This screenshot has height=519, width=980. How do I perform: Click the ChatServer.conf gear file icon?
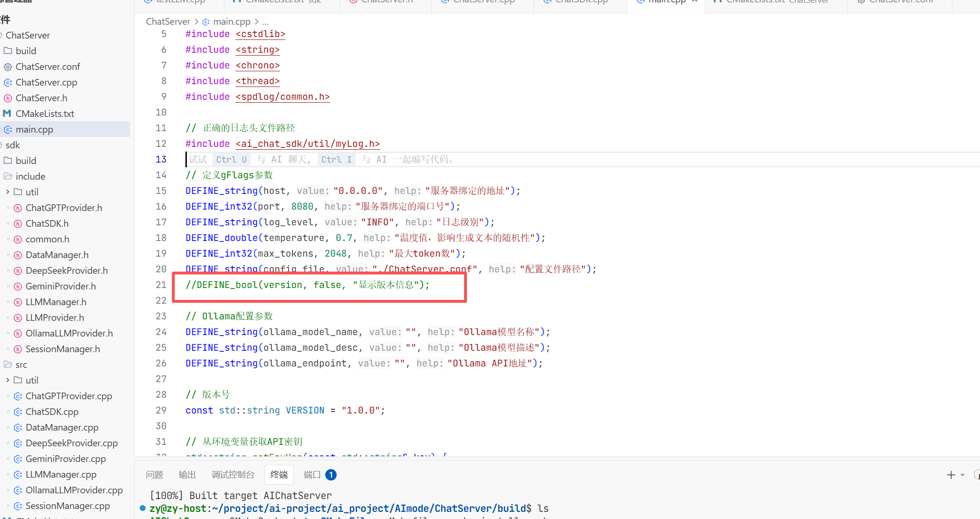click(8, 67)
